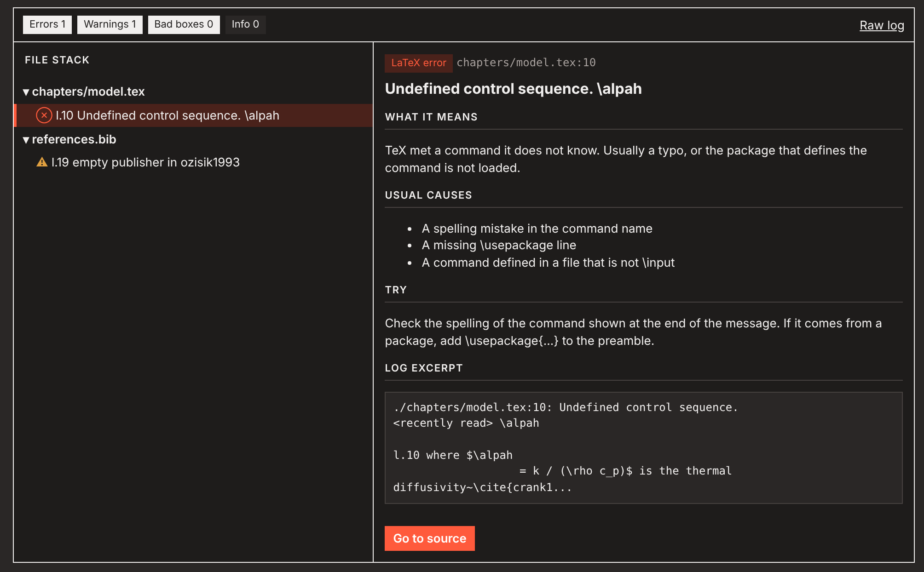Toggle the Errors 1 filter
This screenshot has width=924, height=572.
tap(47, 24)
